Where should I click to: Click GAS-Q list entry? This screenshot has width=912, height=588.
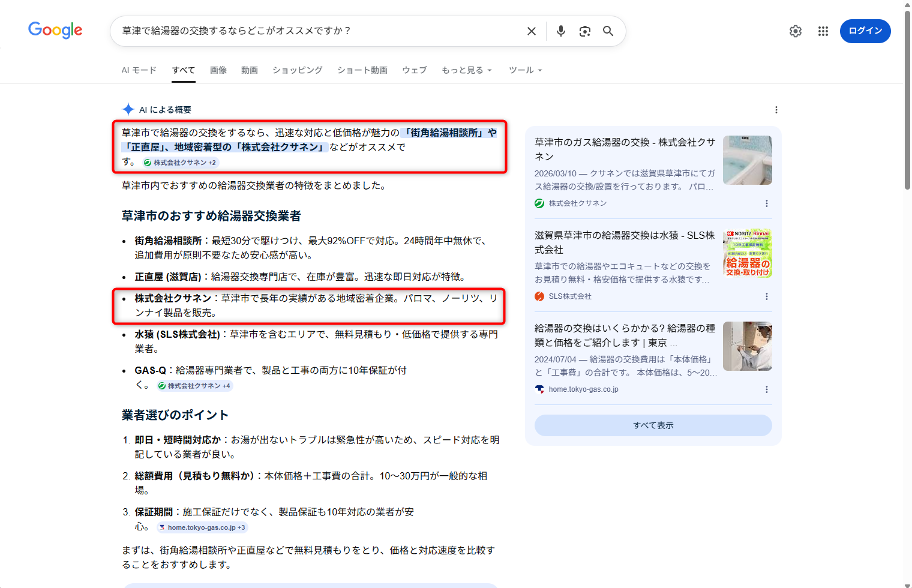pyautogui.click(x=271, y=377)
